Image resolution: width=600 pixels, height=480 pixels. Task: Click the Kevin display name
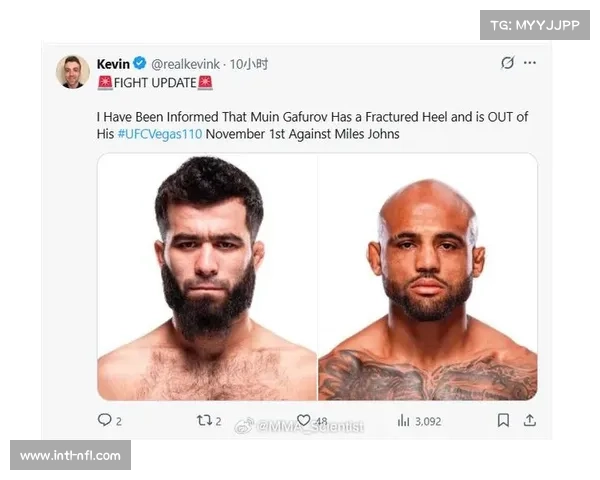[113, 64]
